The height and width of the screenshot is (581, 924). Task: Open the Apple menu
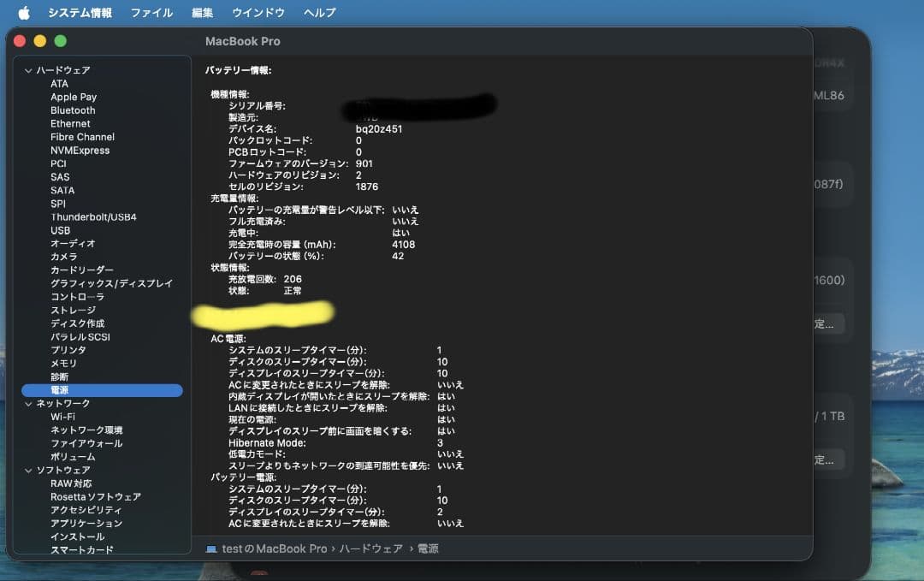pos(24,12)
